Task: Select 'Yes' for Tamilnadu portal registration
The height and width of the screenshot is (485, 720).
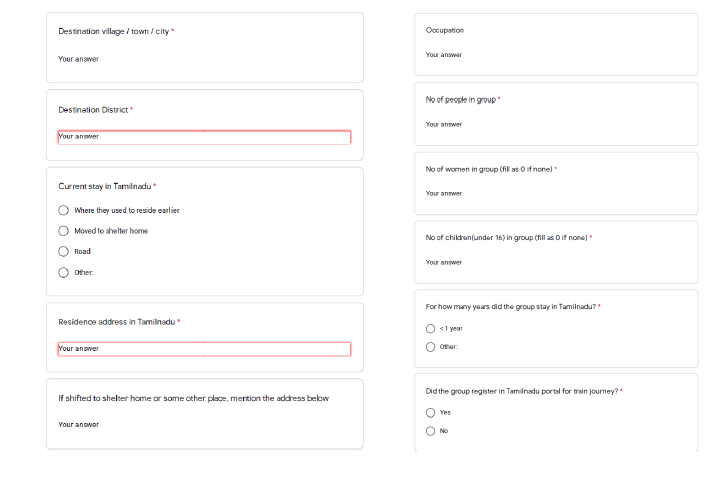Action: pos(431,412)
